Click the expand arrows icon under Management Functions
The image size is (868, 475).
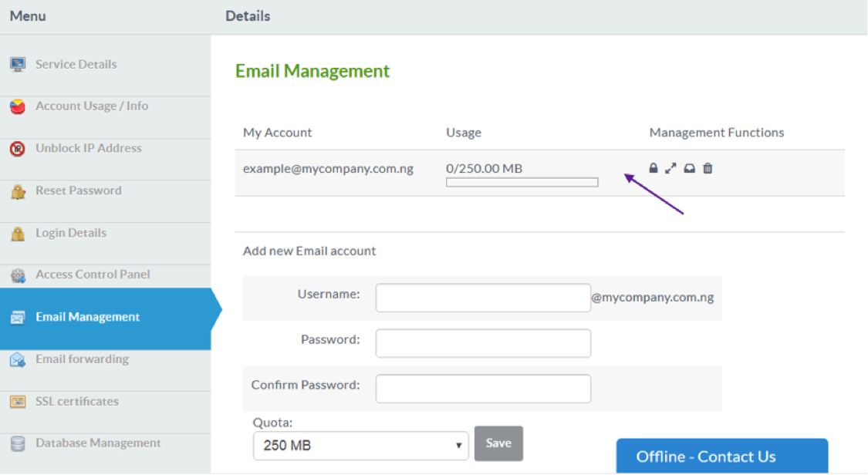click(x=671, y=168)
